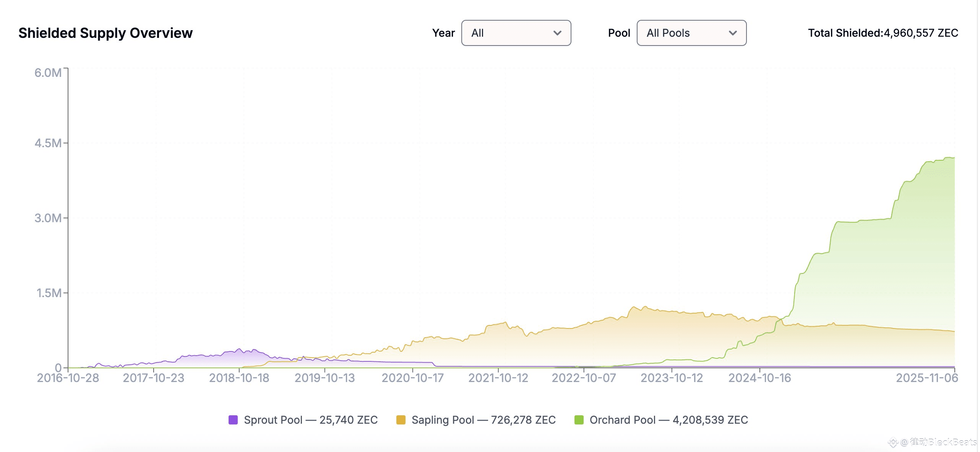Click the green Orchard Pool swatch

tap(579, 420)
